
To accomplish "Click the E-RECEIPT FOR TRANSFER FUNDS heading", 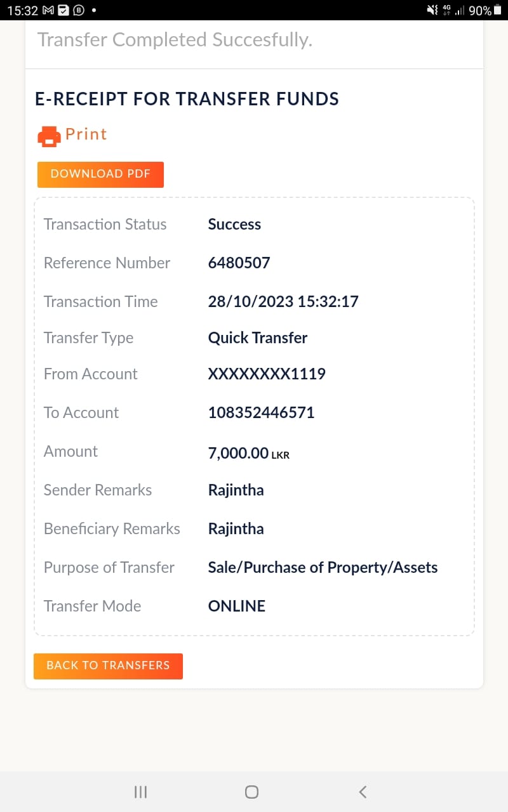I will [x=187, y=99].
